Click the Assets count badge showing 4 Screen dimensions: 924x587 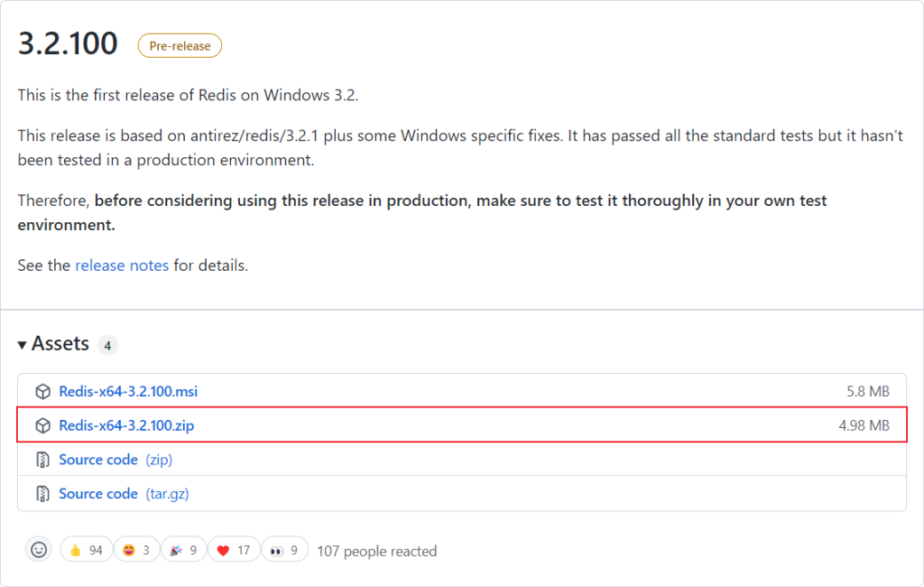(107, 345)
